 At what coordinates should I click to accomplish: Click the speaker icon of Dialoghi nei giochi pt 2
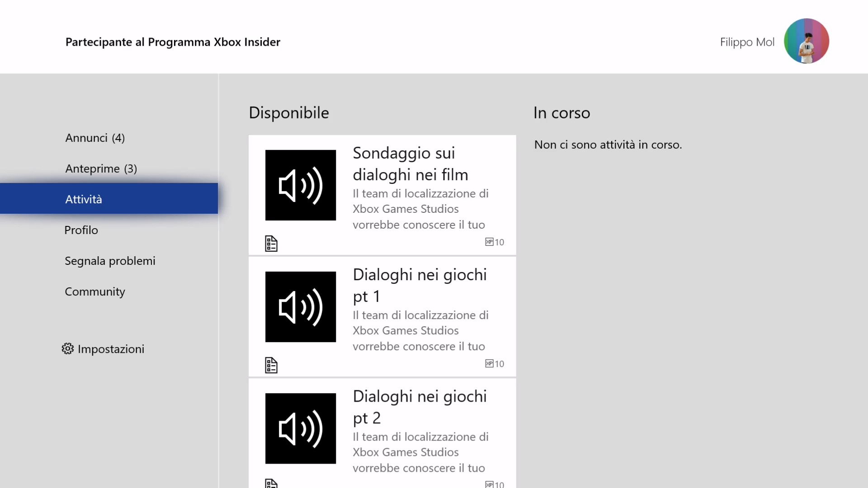coord(301,428)
